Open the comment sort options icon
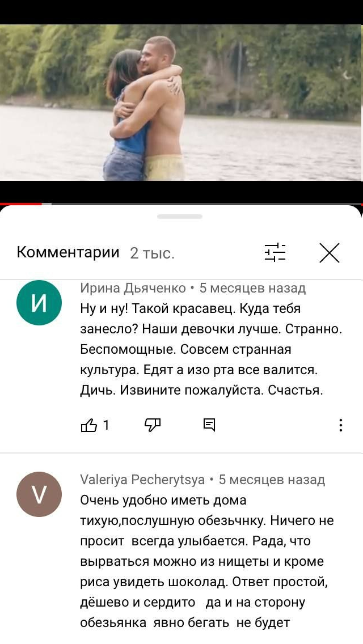The image size is (363, 644). 275,252
